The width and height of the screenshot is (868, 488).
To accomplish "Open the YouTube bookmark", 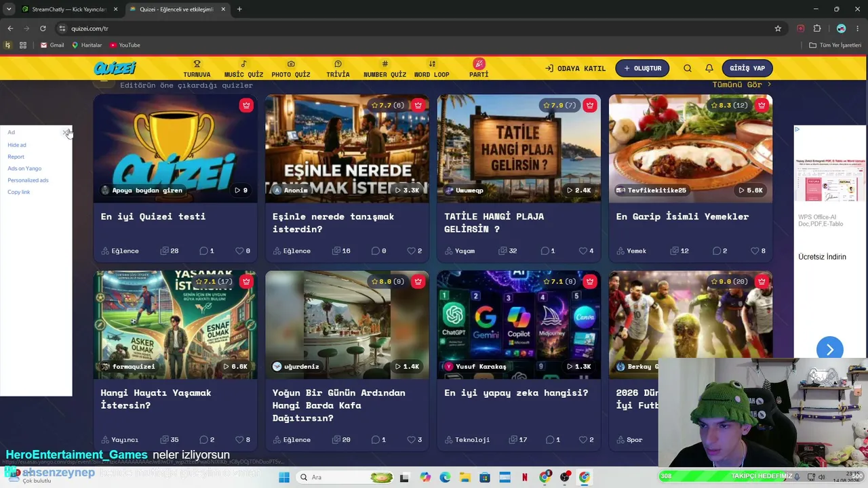I will tap(125, 45).
